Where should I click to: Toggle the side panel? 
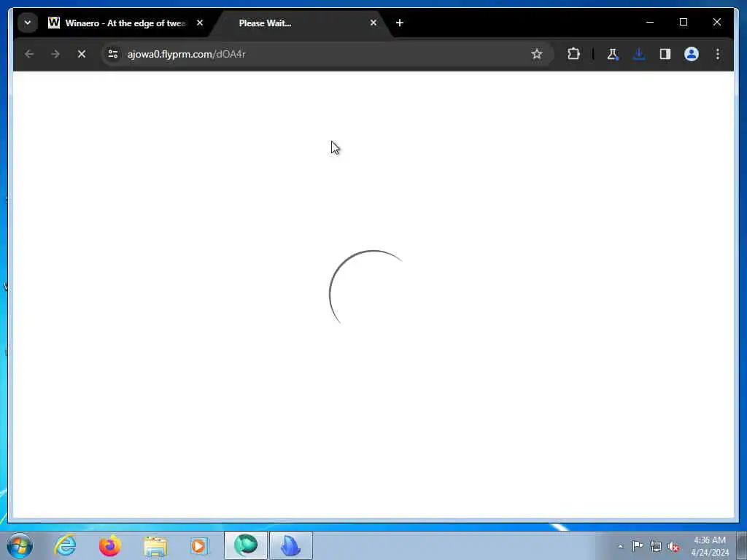point(665,54)
